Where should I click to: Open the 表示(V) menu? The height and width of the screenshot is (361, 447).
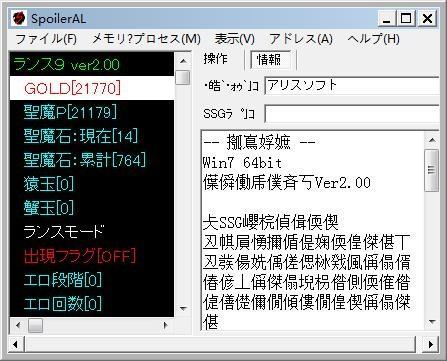coord(235,39)
